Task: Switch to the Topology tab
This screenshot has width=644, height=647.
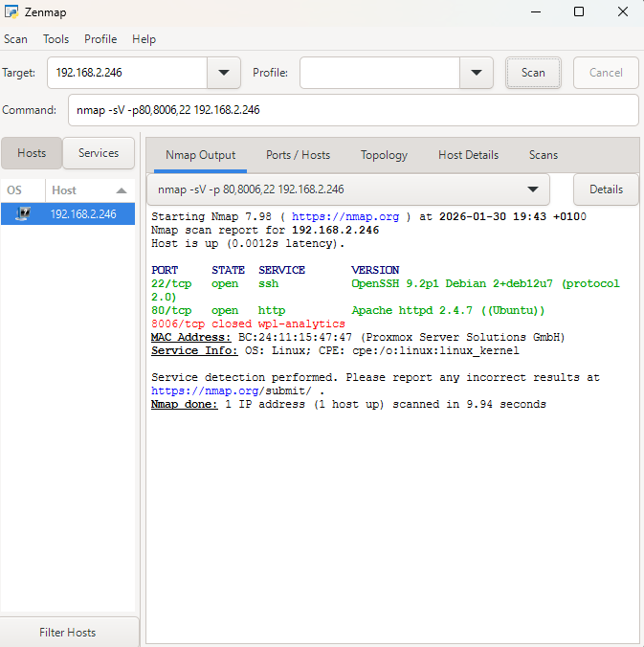Action: click(x=384, y=155)
